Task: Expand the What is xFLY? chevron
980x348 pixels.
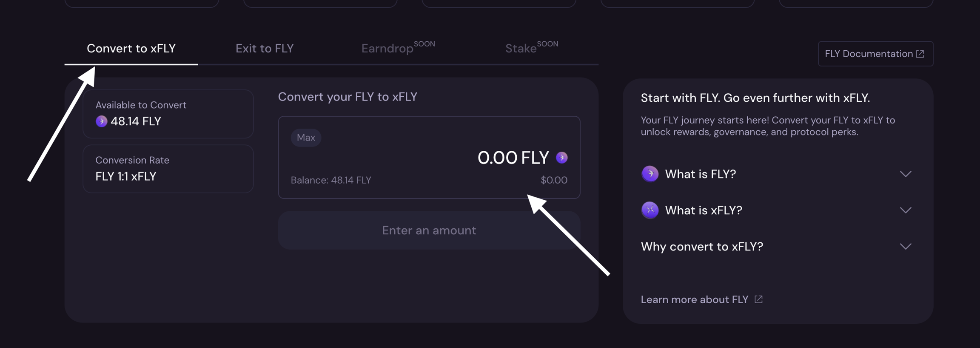Action: [906, 210]
